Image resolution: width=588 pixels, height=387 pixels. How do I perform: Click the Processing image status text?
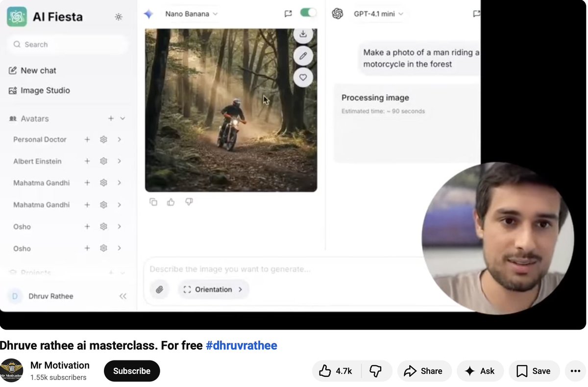click(x=375, y=98)
